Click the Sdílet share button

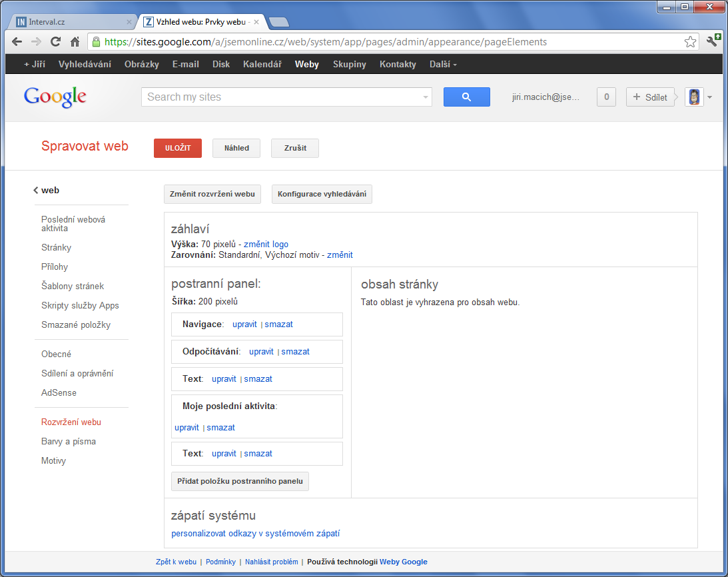pos(650,97)
